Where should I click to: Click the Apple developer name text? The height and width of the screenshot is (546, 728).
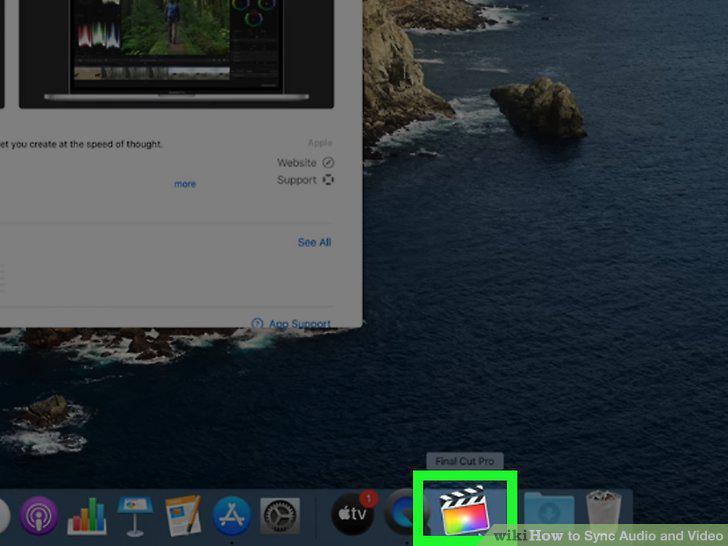pos(320,143)
